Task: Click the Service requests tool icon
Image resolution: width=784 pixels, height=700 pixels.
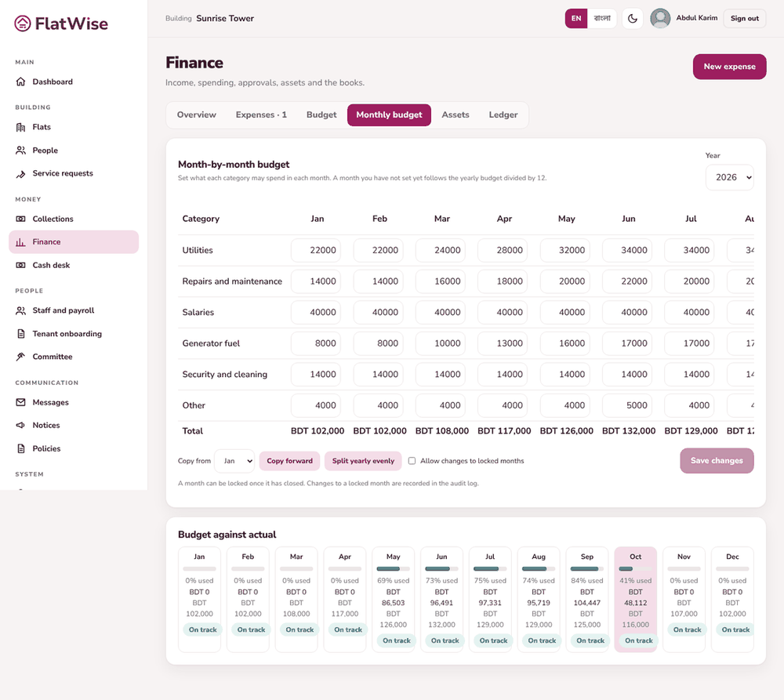Action: (x=20, y=173)
